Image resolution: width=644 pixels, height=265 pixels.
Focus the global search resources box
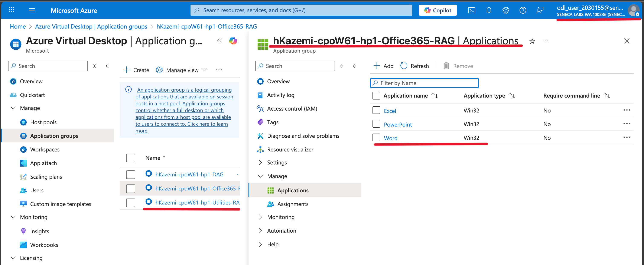301,10
